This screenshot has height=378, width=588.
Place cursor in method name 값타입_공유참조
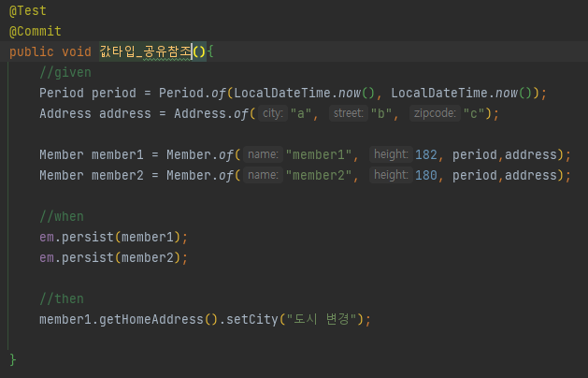(146, 51)
